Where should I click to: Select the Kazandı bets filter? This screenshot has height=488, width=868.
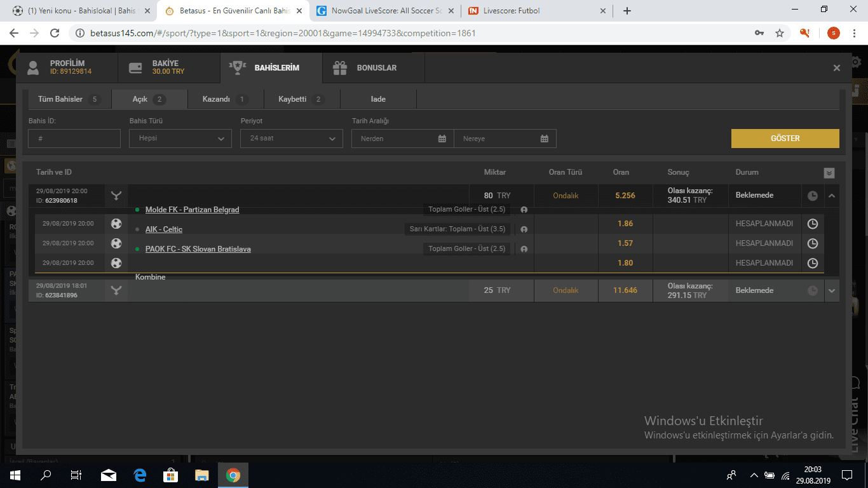(x=226, y=99)
